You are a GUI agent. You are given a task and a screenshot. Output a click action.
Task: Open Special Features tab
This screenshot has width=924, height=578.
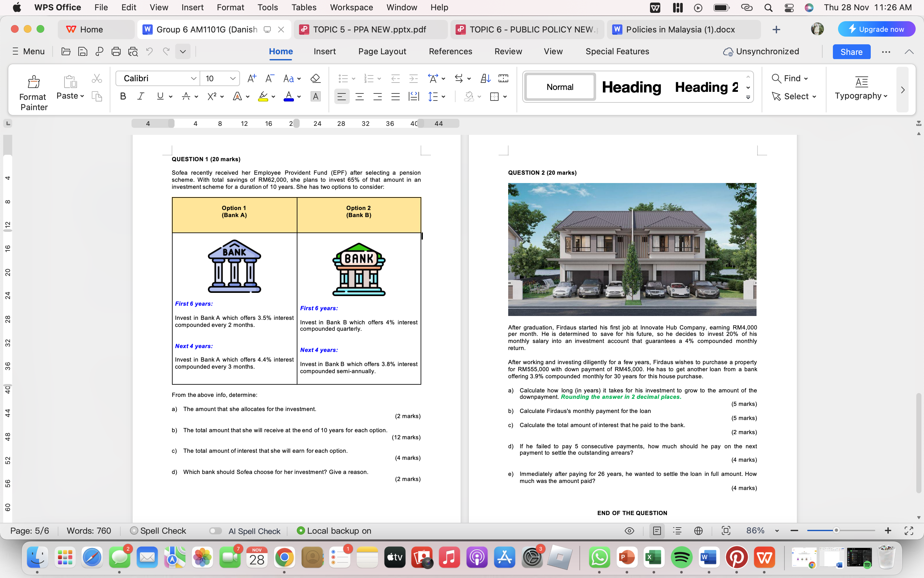pyautogui.click(x=617, y=51)
